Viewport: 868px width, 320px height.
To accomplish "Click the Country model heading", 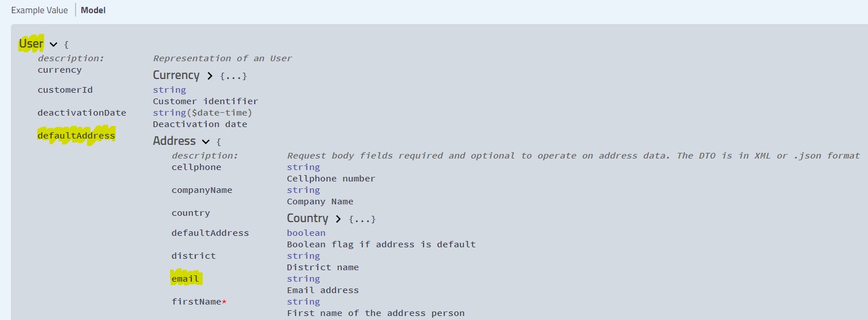I will (x=307, y=218).
